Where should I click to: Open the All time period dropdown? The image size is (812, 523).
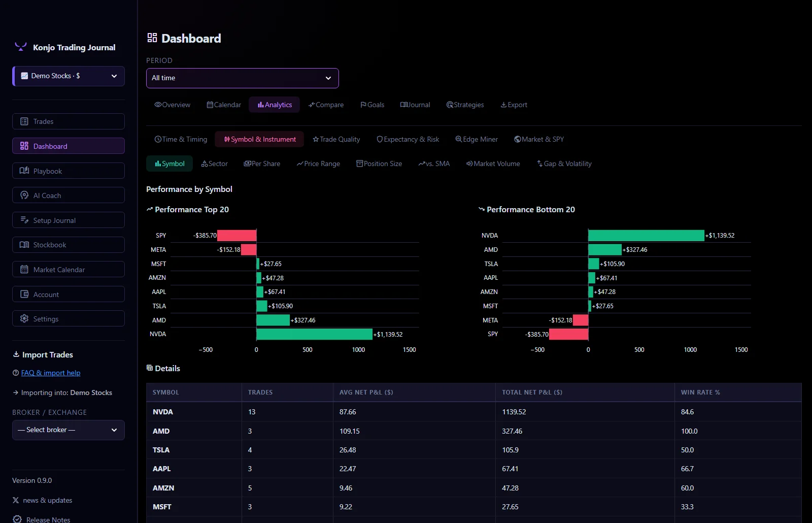(x=243, y=78)
